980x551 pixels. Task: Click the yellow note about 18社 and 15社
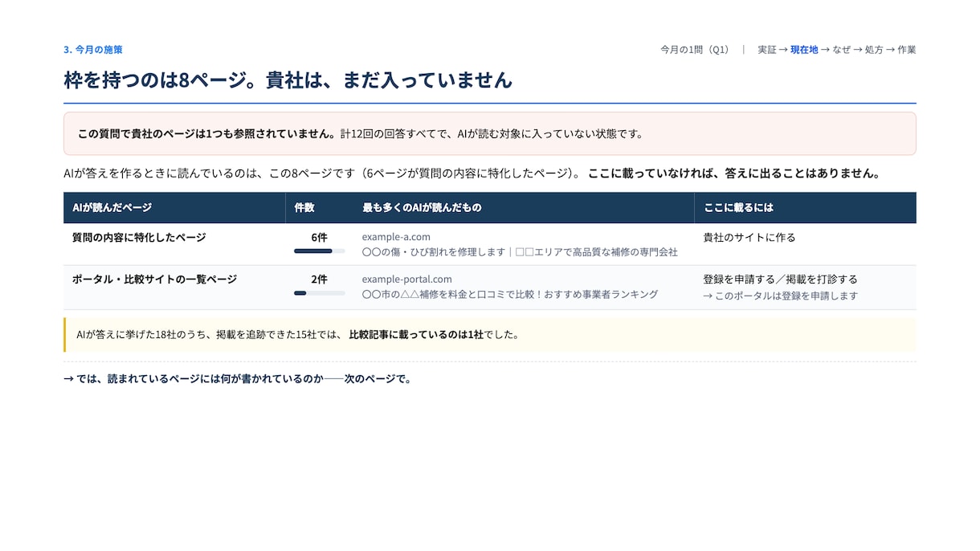(490, 335)
